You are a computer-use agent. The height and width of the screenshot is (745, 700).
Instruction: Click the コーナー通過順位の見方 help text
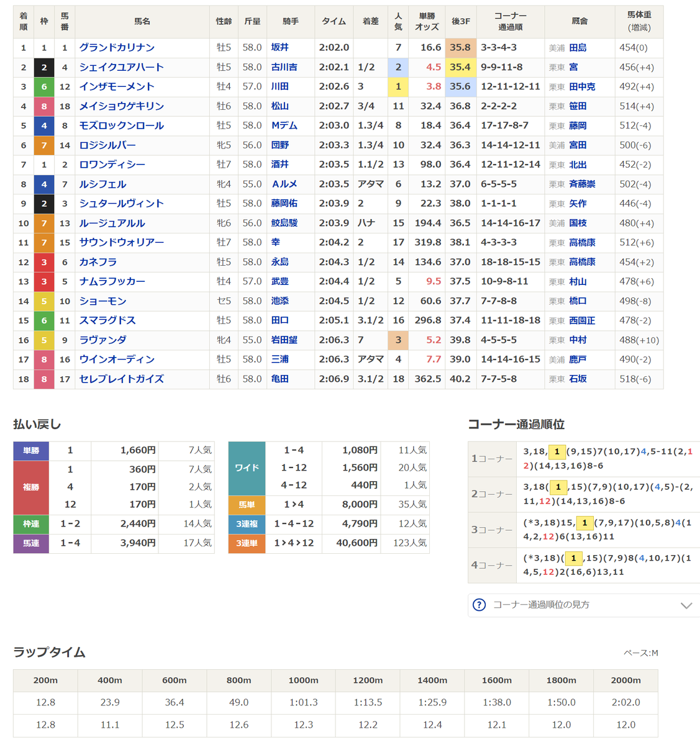[541, 605]
